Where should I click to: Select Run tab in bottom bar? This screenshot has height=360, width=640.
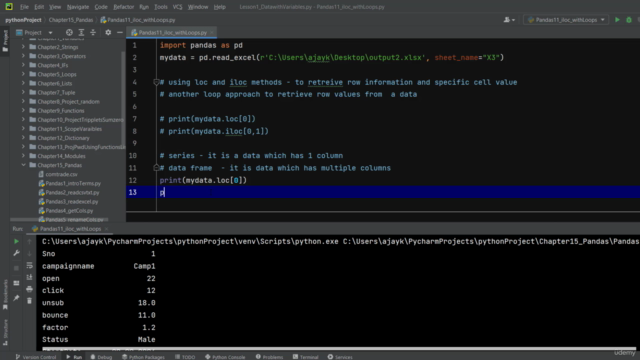pyautogui.click(x=74, y=357)
